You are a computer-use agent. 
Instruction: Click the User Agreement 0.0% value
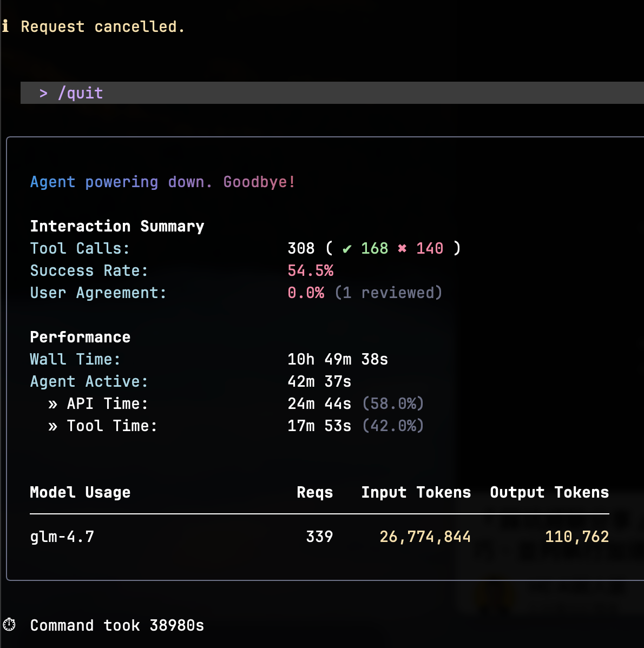pyautogui.click(x=306, y=293)
